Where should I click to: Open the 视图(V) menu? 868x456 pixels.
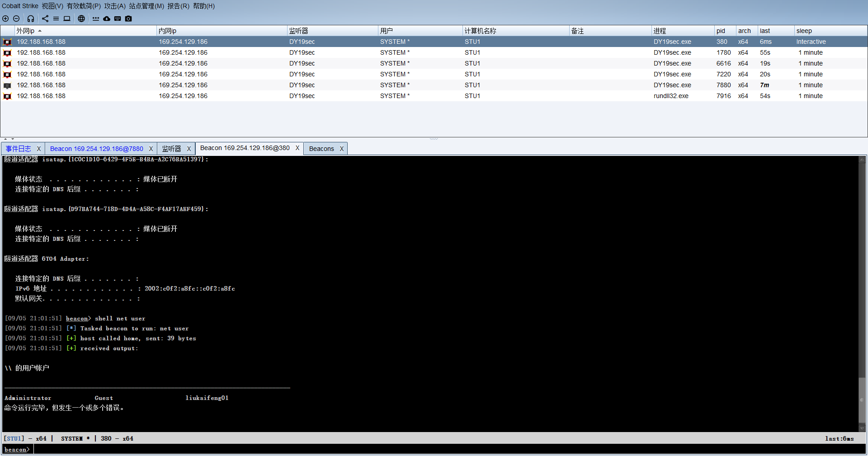tap(52, 6)
